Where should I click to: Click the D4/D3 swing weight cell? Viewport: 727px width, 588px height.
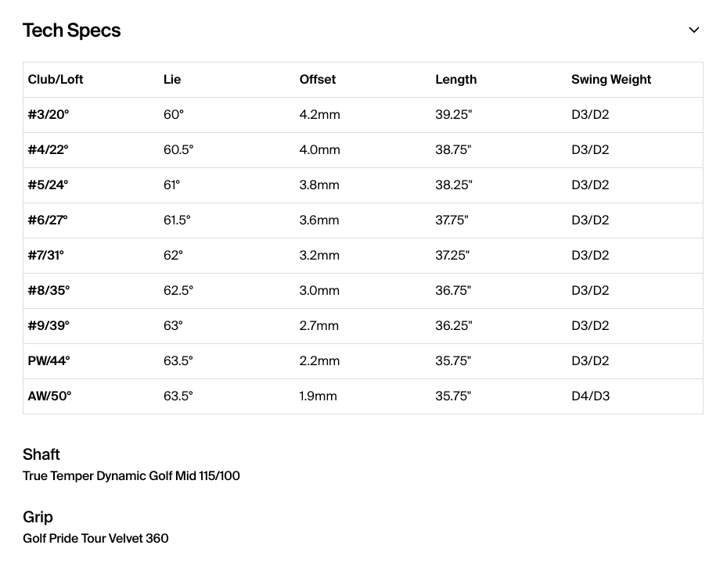pyautogui.click(x=590, y=396)
